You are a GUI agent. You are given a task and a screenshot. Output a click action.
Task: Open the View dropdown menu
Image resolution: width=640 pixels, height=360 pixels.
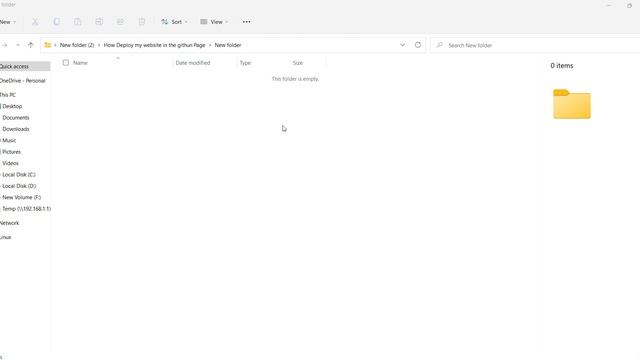[214, 22]
